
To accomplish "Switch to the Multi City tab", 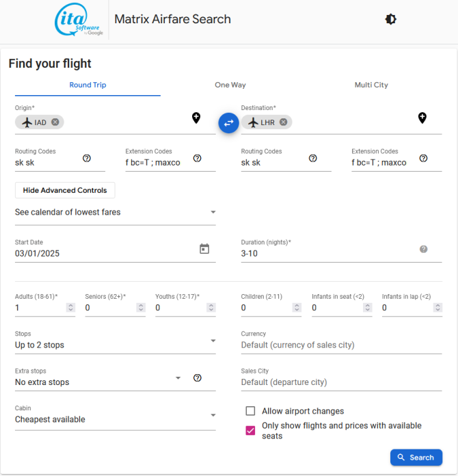I will [x=371, y=85].
